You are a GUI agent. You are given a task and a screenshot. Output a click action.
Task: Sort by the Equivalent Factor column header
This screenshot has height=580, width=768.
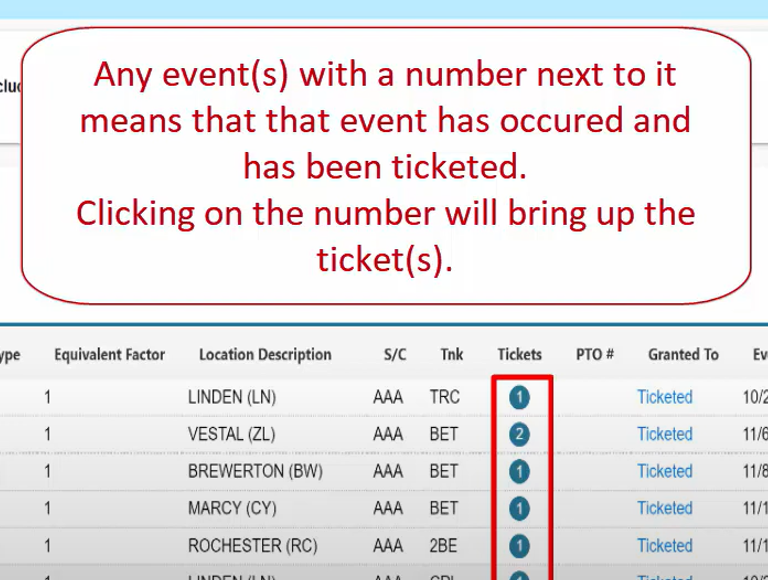(109, 354)
